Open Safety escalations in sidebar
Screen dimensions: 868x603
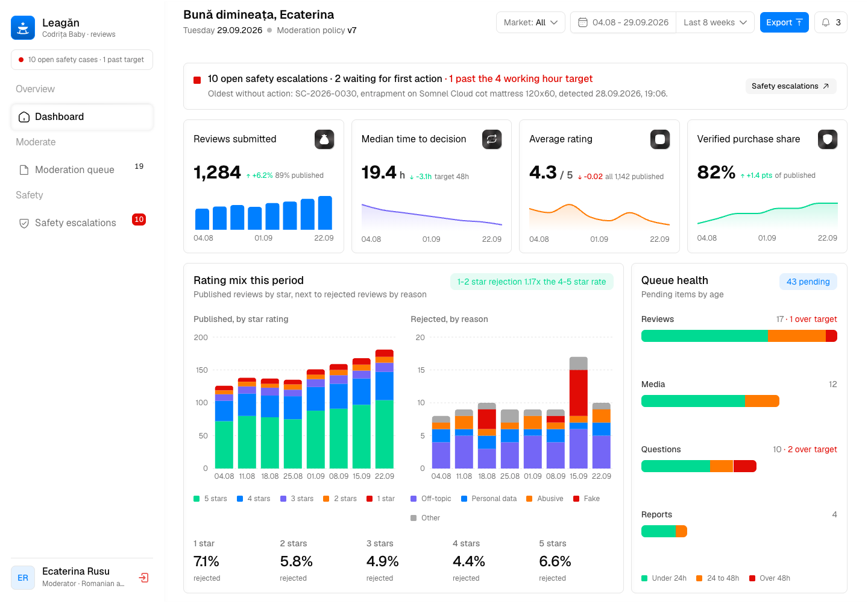(x=82, y=223)
